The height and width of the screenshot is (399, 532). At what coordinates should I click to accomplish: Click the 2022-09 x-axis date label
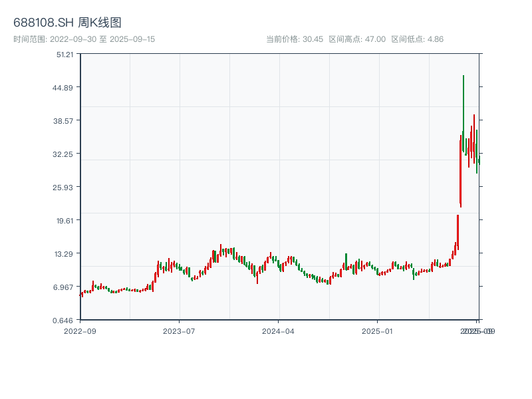point(80,331)
